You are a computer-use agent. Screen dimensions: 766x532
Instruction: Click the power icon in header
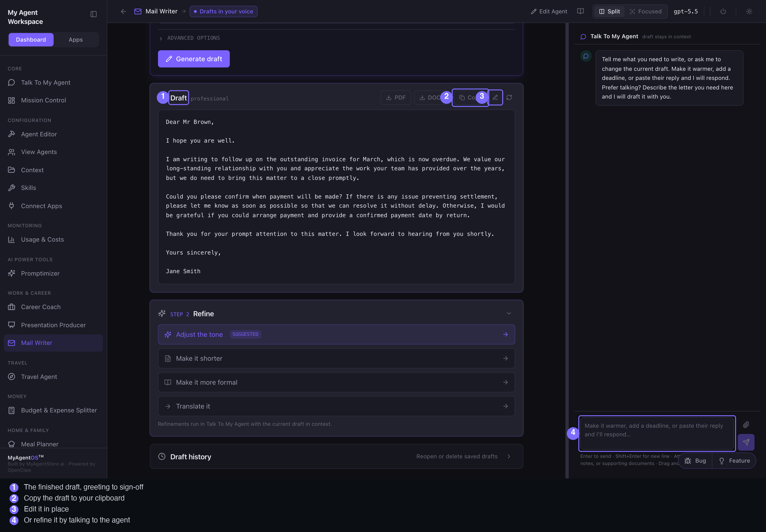pyautogui.click(x=723, y=11)
